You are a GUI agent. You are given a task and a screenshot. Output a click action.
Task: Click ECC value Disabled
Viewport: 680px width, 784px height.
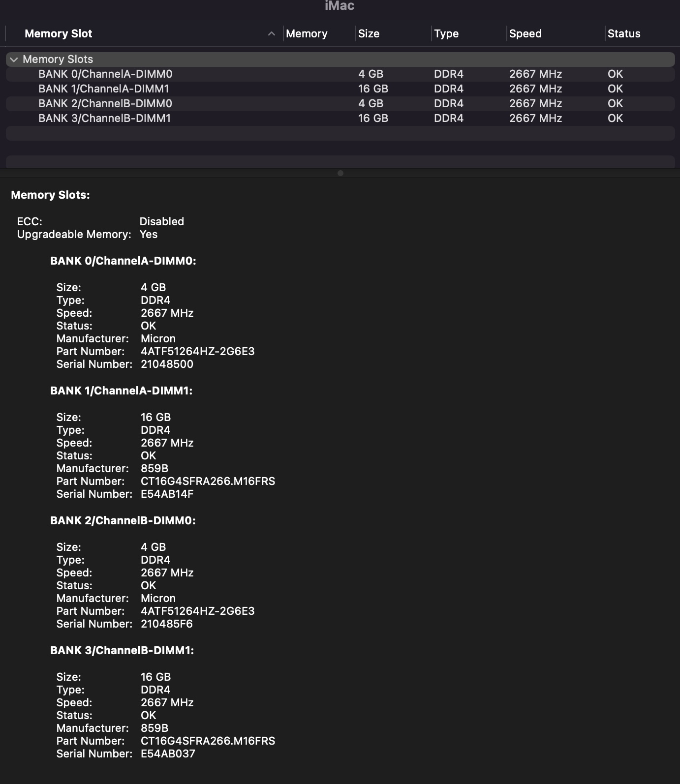click(x=161, y=221)
